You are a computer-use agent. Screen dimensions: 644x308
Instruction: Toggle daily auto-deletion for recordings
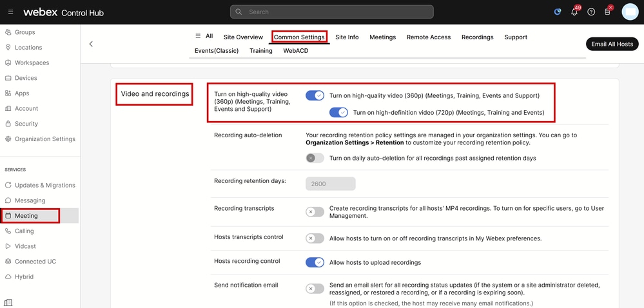[315, 158]
